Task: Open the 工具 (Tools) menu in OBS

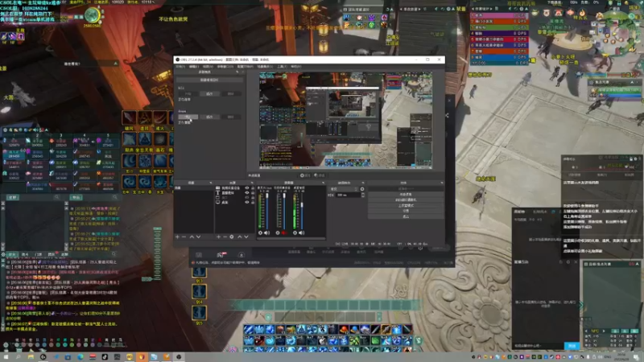Action: tap(283, 67)
